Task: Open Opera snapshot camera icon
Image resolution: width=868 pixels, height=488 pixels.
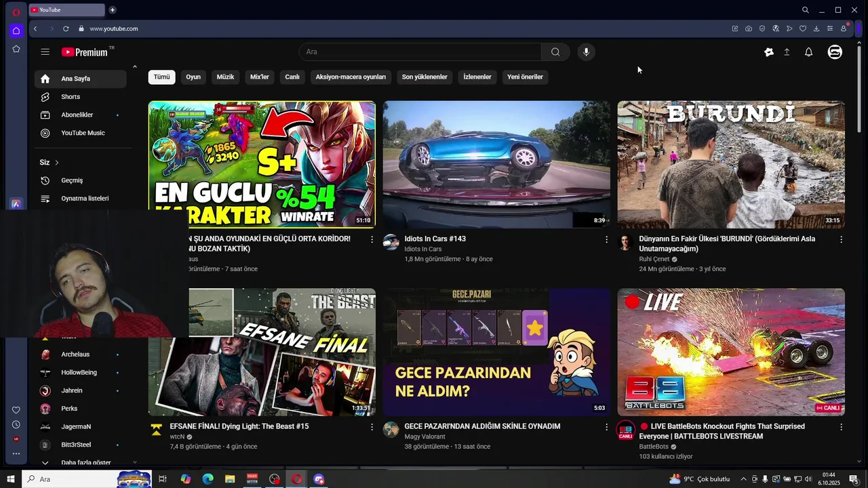Action: [x=749, y=28]
